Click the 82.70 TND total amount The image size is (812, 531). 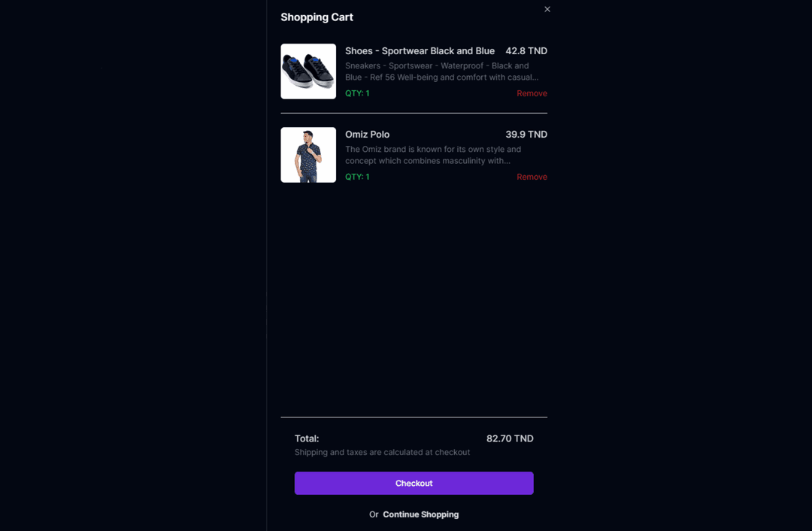click(510, 438)
